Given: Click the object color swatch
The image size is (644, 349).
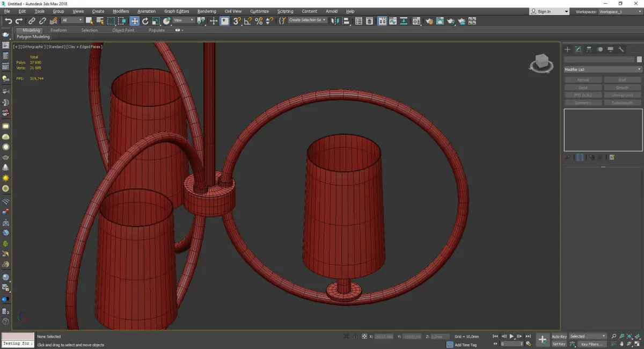Looking at the screenshot, I should [639, 60].
